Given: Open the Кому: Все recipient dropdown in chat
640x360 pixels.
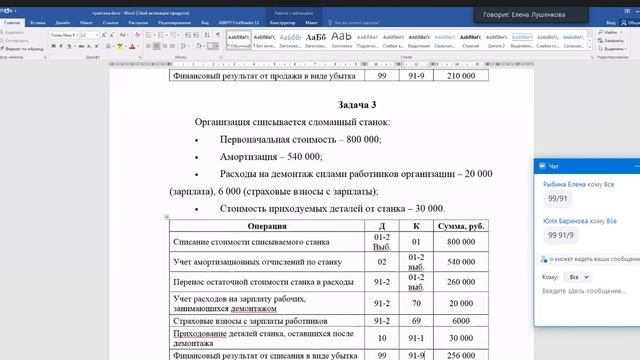Looking at the screenshot, I should (578, 277).
